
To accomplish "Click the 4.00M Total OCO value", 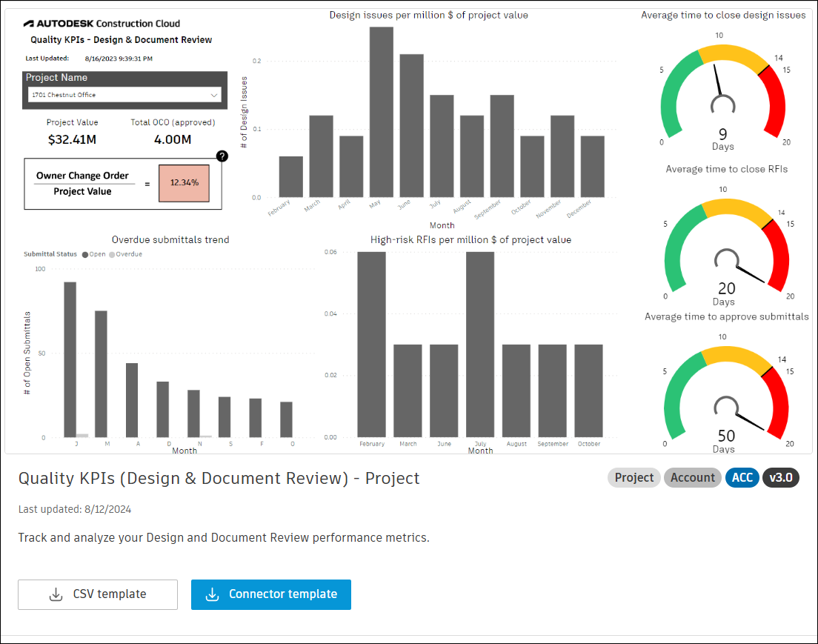I will (x=173, y=140).
